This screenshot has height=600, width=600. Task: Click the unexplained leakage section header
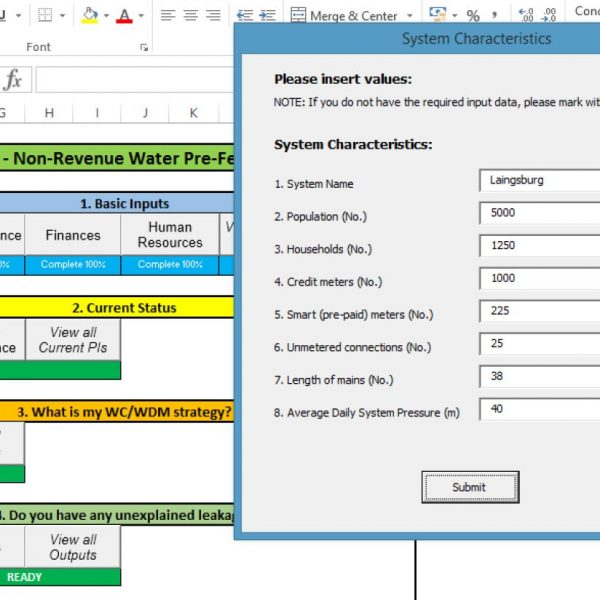point(116,515)
